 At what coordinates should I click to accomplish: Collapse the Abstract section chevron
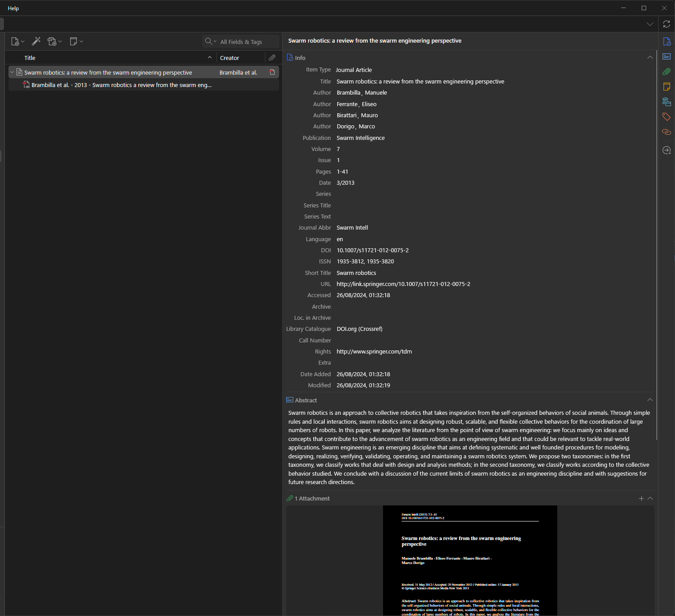click(650, 400)
